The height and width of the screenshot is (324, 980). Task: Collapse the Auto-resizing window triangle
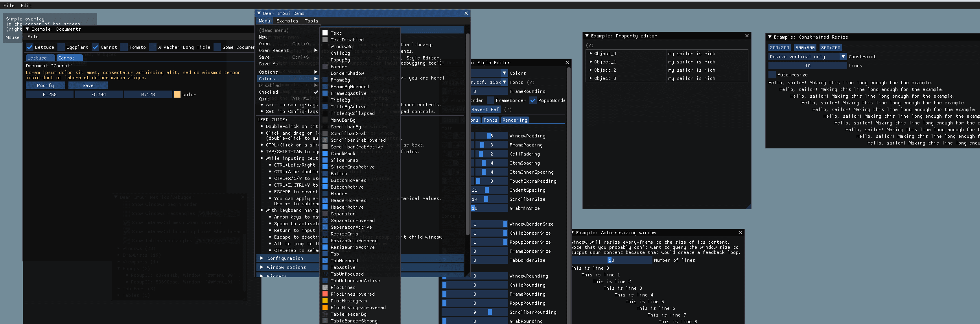(x=573, y=233)
